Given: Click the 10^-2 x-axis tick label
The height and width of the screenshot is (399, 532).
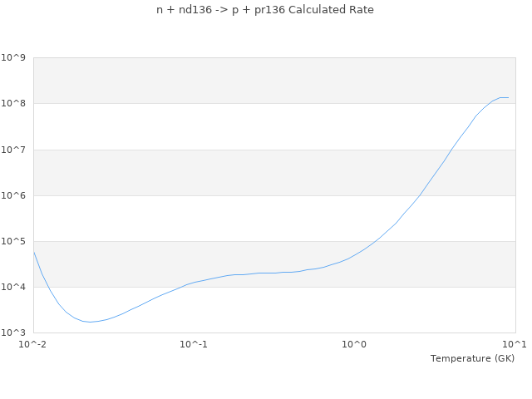Looking at the screenshot, I should [33, 344].
